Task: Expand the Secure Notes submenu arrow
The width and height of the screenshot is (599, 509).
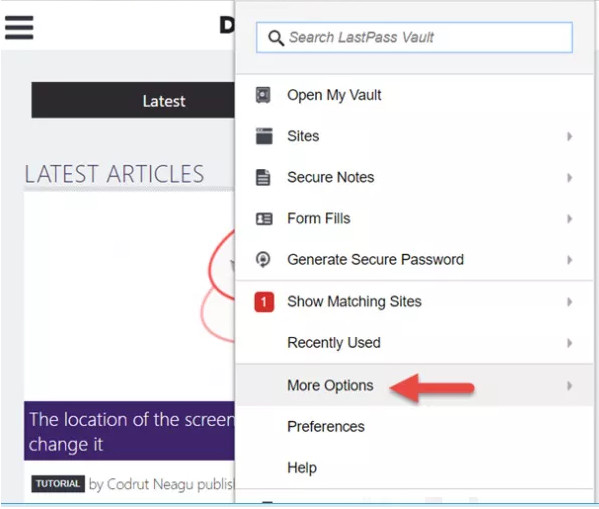Action: (x=570, y=177)
